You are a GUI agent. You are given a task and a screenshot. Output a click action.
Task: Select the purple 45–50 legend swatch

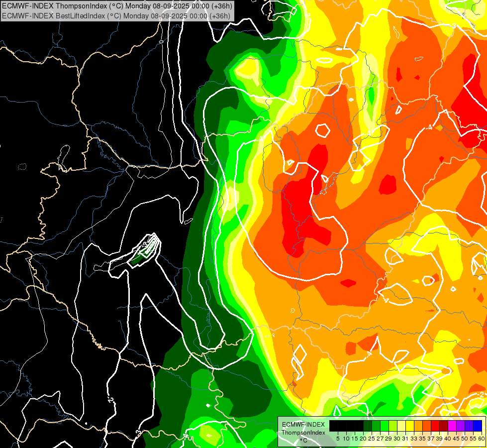[461, 426]
